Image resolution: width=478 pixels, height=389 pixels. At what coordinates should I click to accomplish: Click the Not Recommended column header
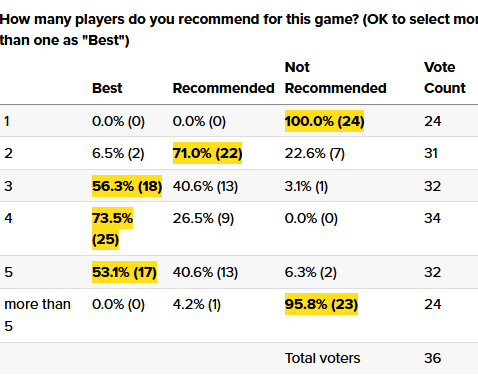point(335,78)
